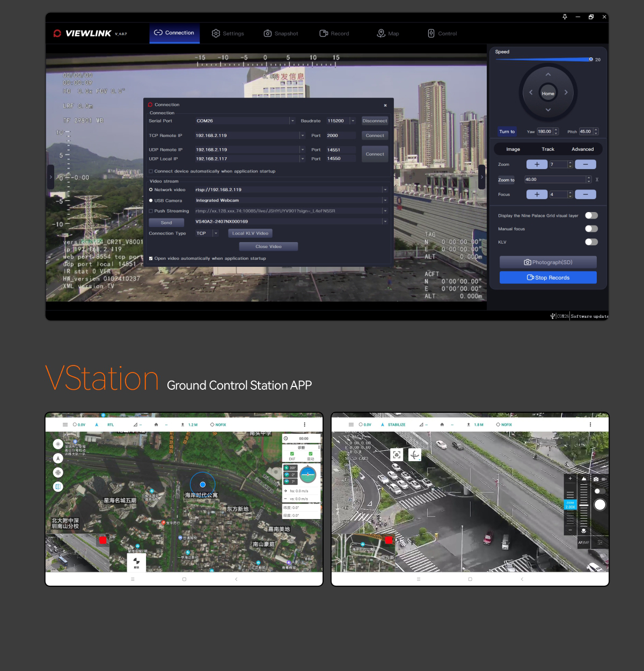The image size is (644, 671).
Task: Click the Focus minus button
Action: (x=586, y=194)
